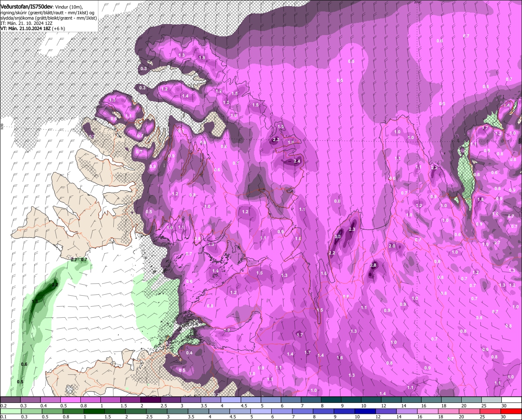
Task: Click the 2.8 precipitation value on the map
Action: pyautogui.click(x=373, y=265)
